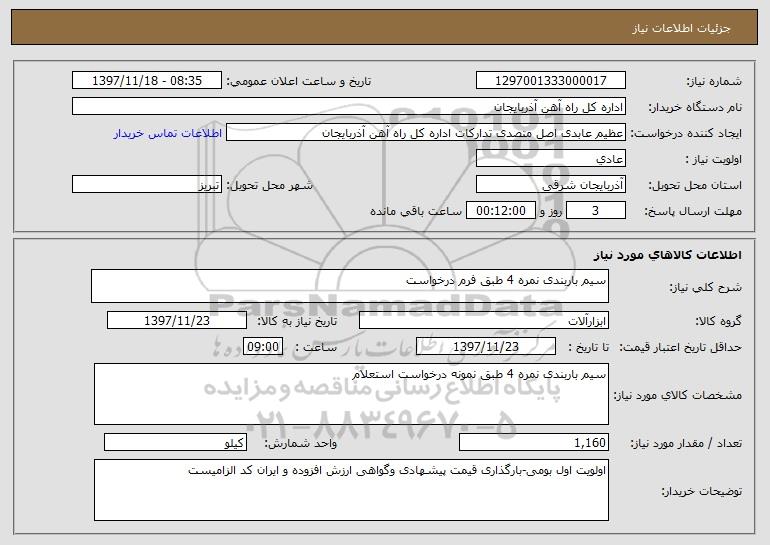Select the priority field عادی
The image size is (770, 545).
pos(550,159)
